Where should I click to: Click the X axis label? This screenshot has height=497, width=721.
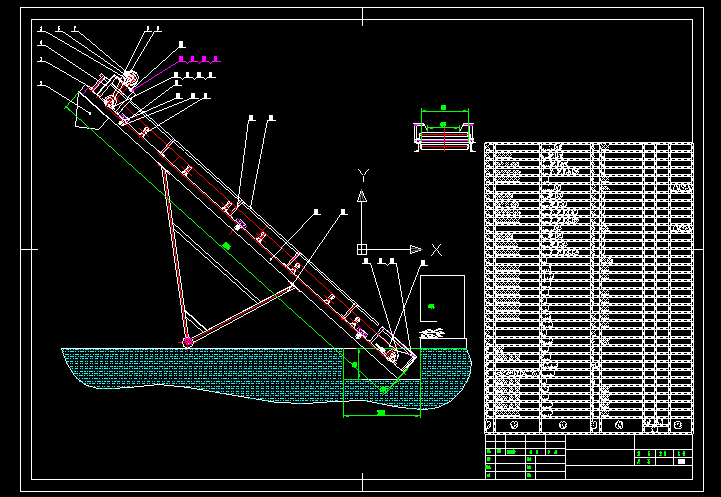click(x=436, y=249)
